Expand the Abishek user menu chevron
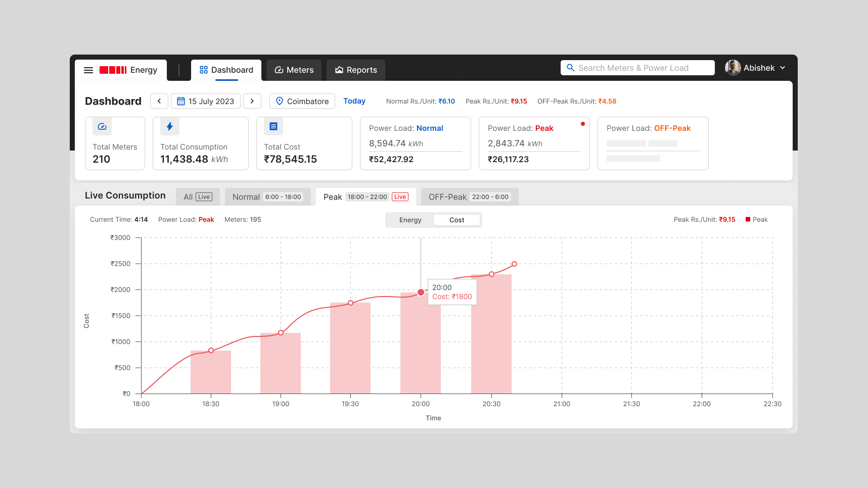Viewport: 868px width, 488px height. 783,68
